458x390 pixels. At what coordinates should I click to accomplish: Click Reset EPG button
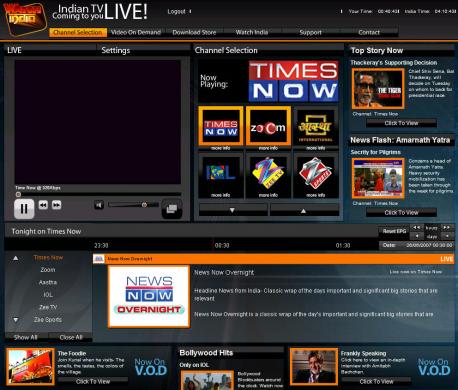point(394,231)
